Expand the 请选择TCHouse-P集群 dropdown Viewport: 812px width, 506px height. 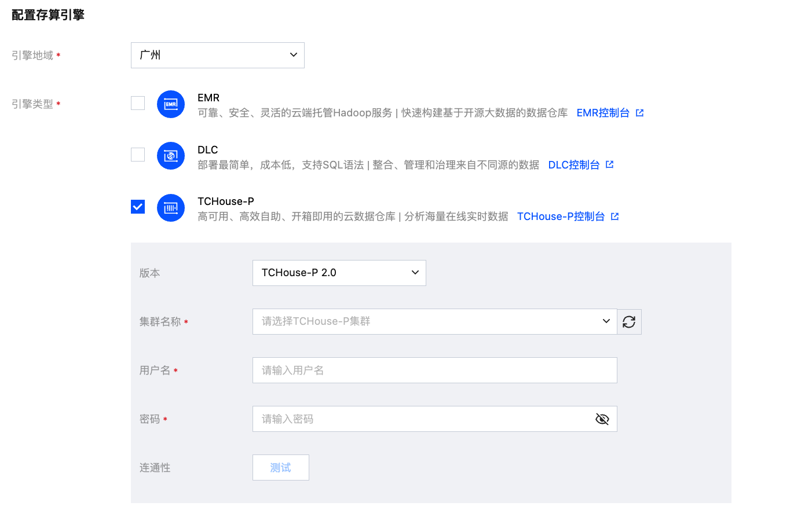pyautogui.click(x=435, y=321)
